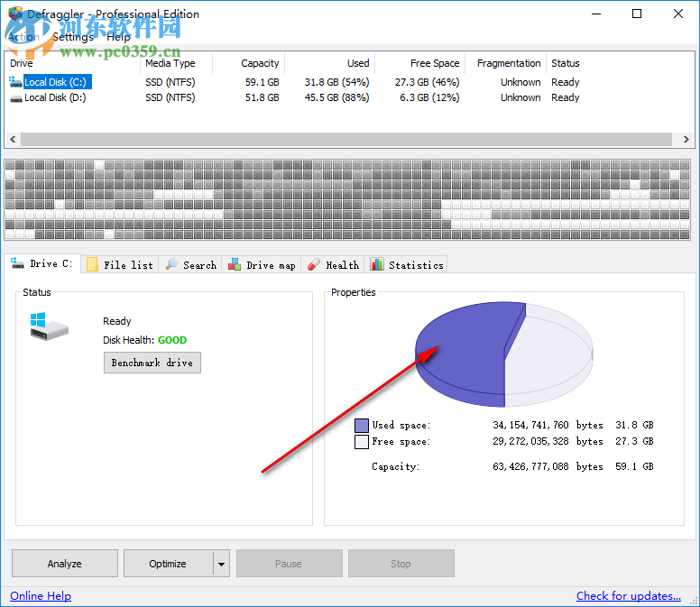Switch to the Drive map tab

(262, 265)
